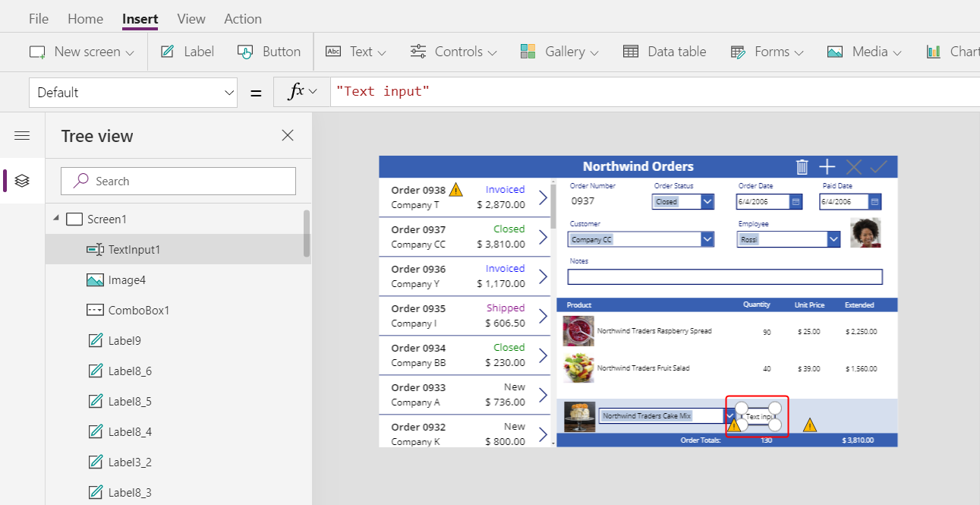The width and height of the screenshot is (980, 505).
Task: Click the trash icon in Northwind Orders header
Action: point(802,166)
